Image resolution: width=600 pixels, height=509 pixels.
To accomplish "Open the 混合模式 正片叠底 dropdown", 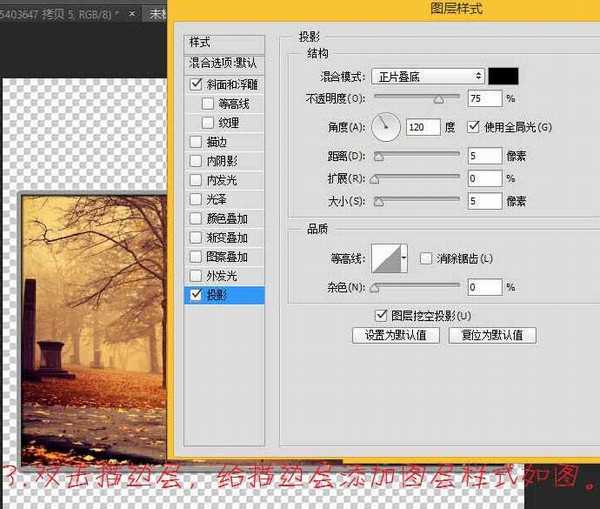I will 427,76.
